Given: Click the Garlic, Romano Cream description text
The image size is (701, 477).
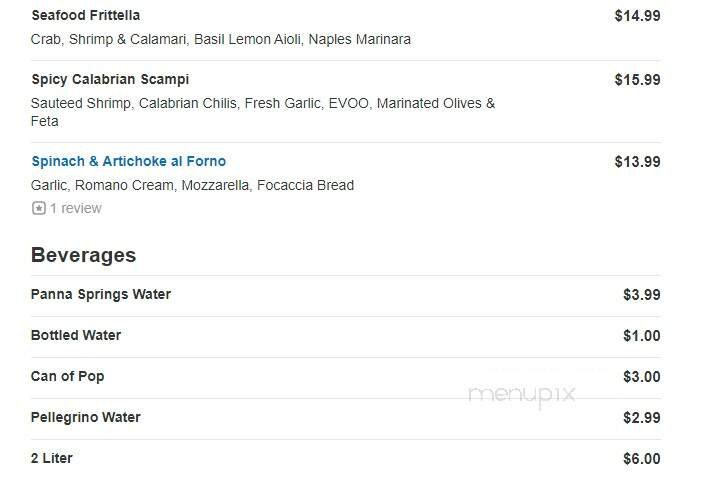Looking at the screenshot, I should click(192, 185).
